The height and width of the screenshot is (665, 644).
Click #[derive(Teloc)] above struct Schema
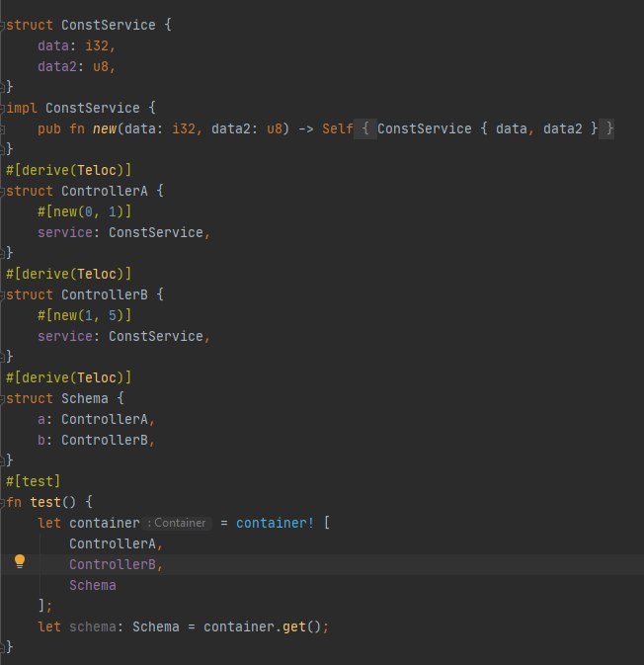click(x=69, y=377)
